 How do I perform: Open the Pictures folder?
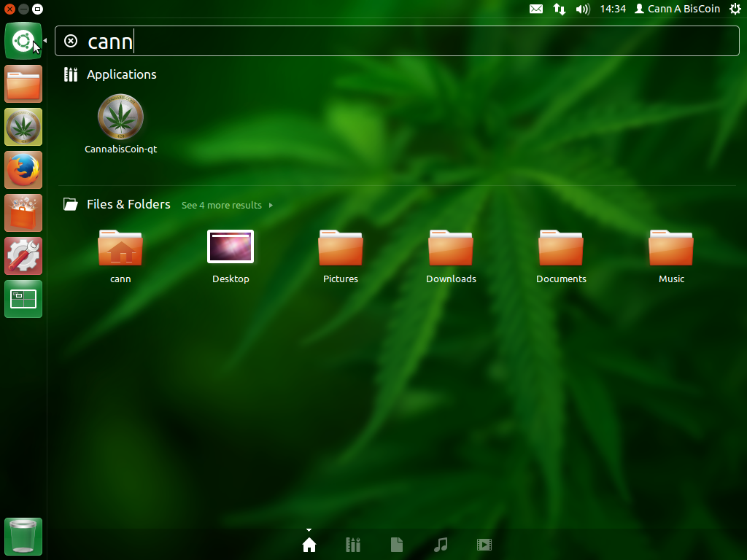(x=341, y=257)
